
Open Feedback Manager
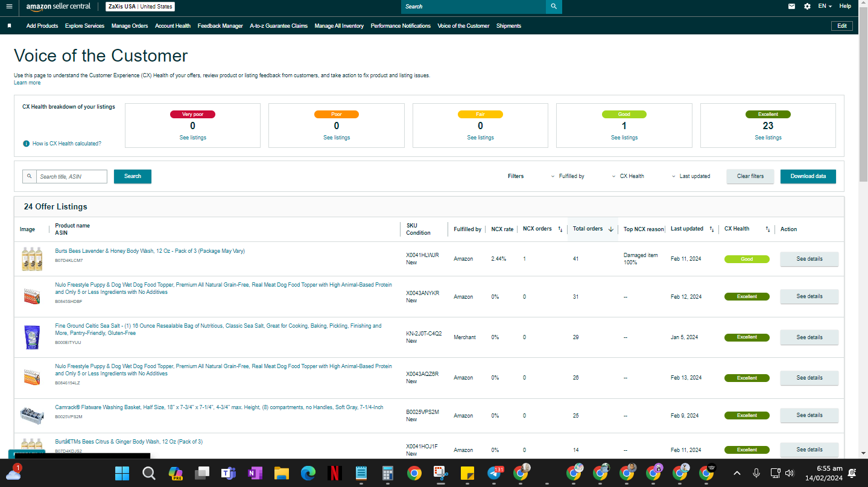pos(220,26)
